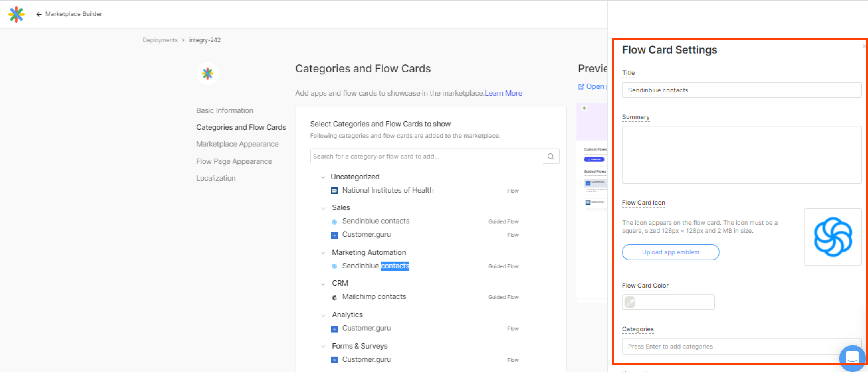Click the integry-242 breadcrumb
The image size is (868, 372).
pyautogui.click(x=205, y=40)
